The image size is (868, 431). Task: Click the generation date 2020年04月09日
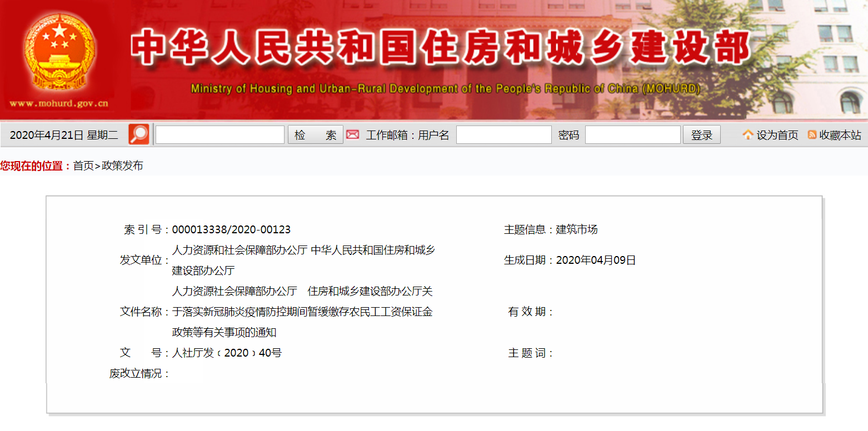pyautogui.click(x=596, y=260)
